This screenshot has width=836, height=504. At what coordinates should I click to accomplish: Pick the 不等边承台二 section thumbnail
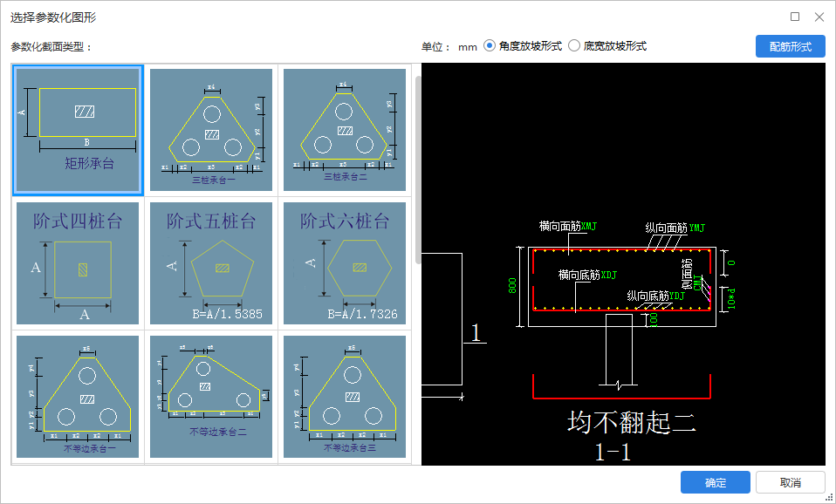pos(211,397)
